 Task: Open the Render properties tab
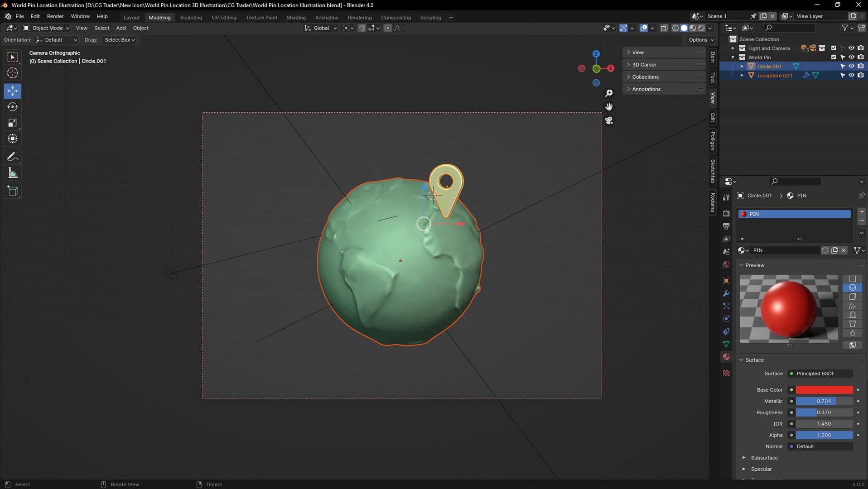coord(726,213)
